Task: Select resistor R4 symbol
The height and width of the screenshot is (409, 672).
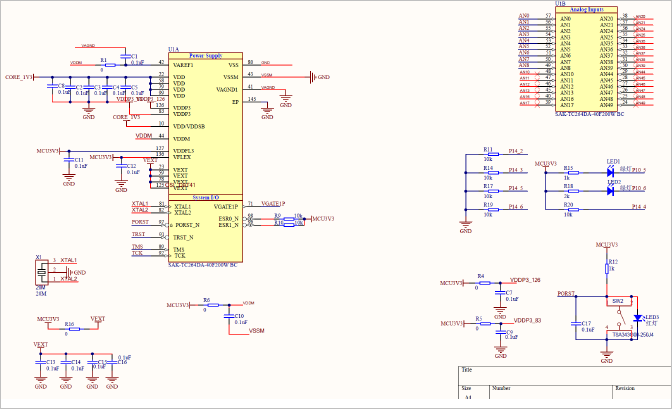Action: point(485,283)
